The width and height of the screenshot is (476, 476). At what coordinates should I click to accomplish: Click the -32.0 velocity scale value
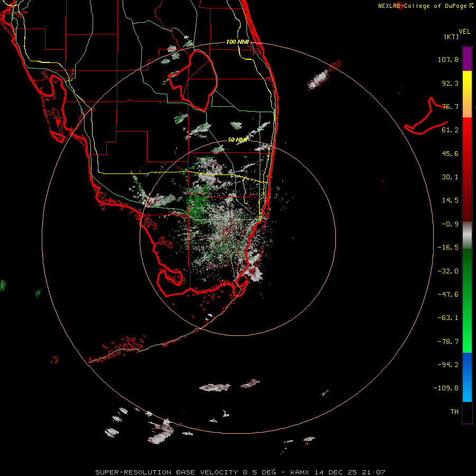pos(448,271)
